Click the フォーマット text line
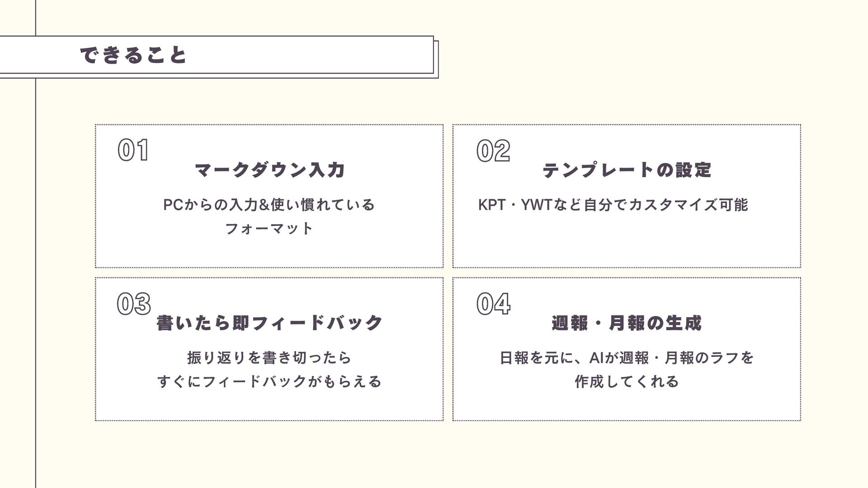 [x=269, y=228]
